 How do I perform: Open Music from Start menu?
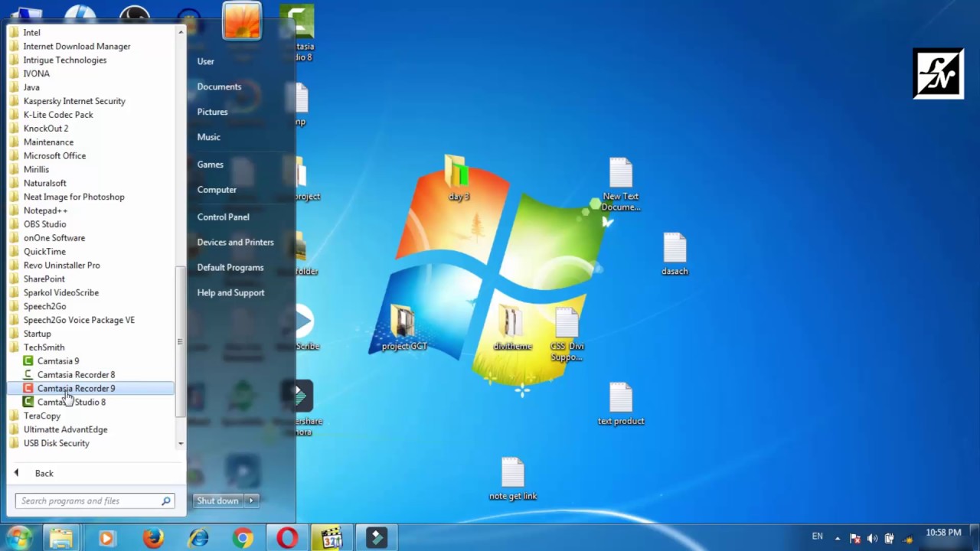208,137
